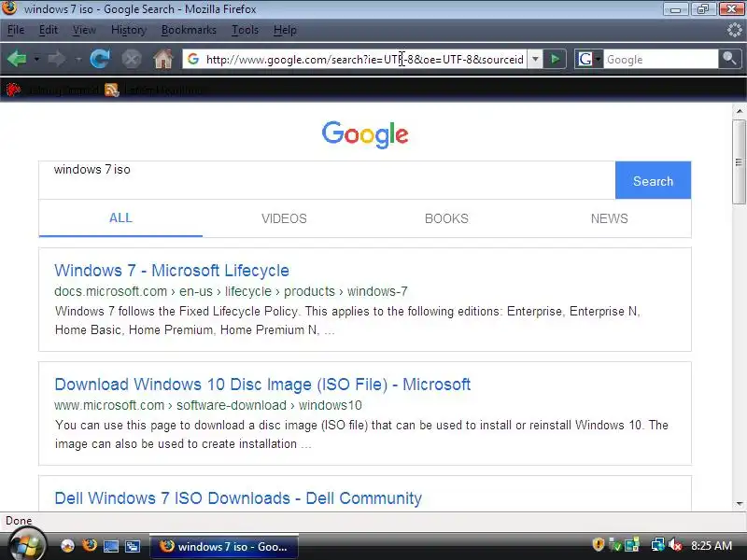
Task: Click the tray icon with green check mark
Action: point(615,545)
